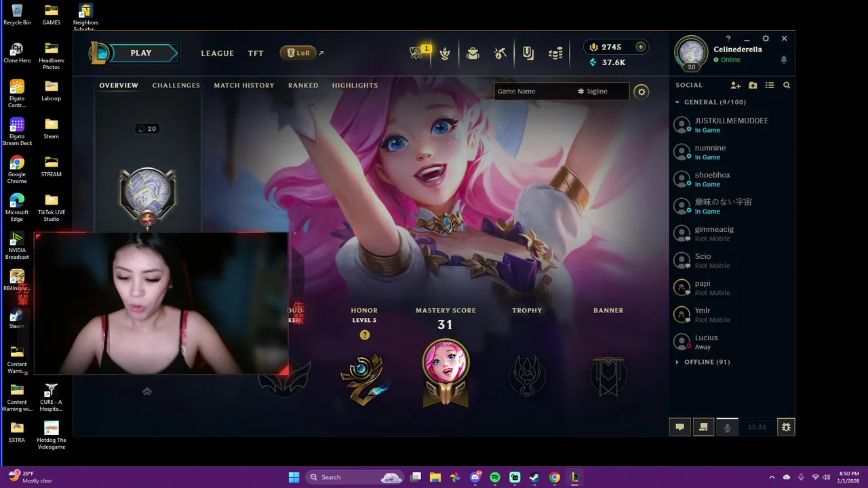Select friend JUSTKILLMEMUDDEE
Viewport: 868px width, 488px height.
732,125
